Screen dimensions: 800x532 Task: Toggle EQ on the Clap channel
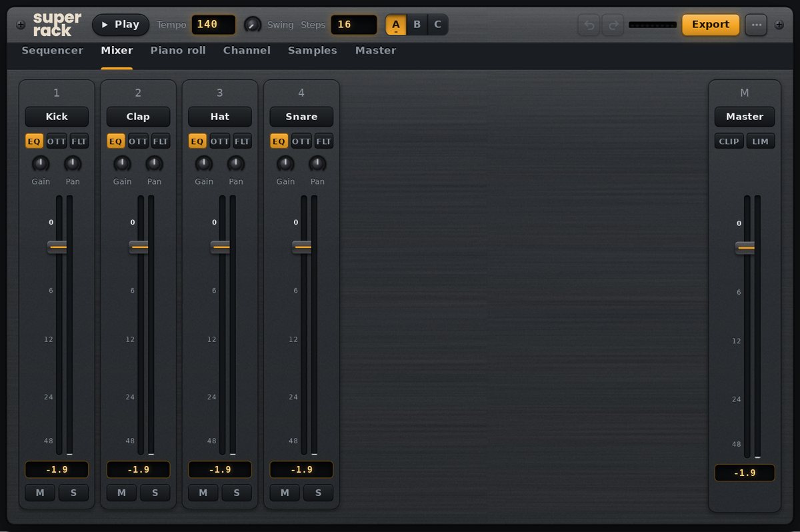click(115, 141)
